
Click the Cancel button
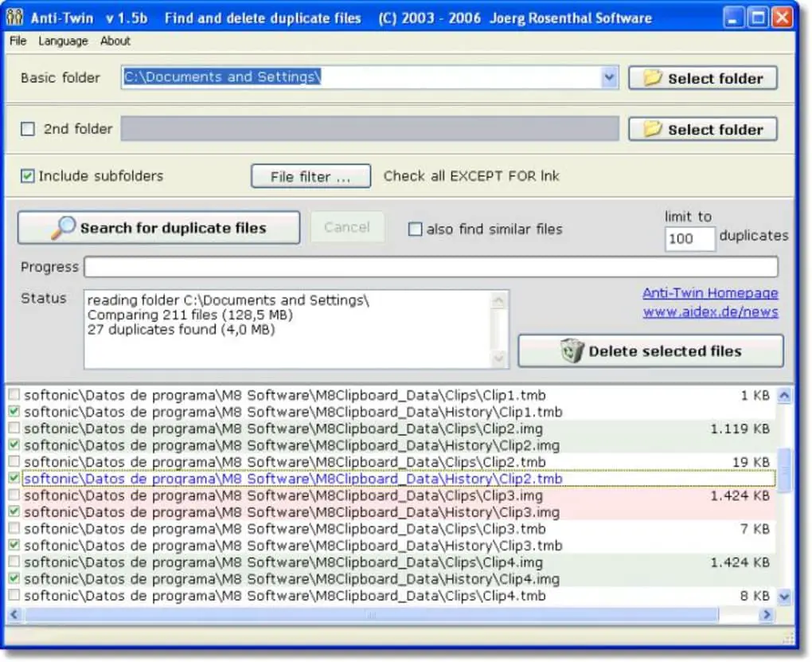(347, 227)
